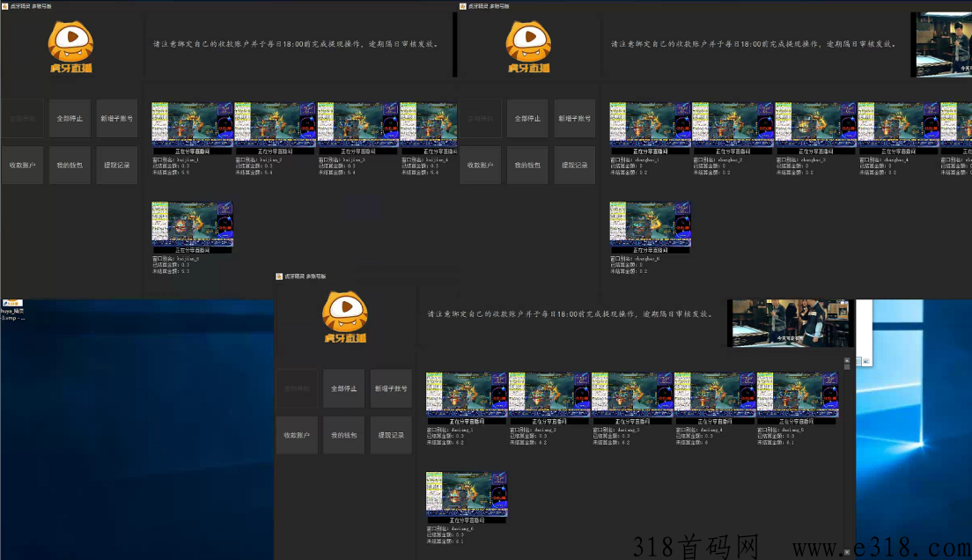Click the Huya logo in the daxiang window

pos(344,317)
